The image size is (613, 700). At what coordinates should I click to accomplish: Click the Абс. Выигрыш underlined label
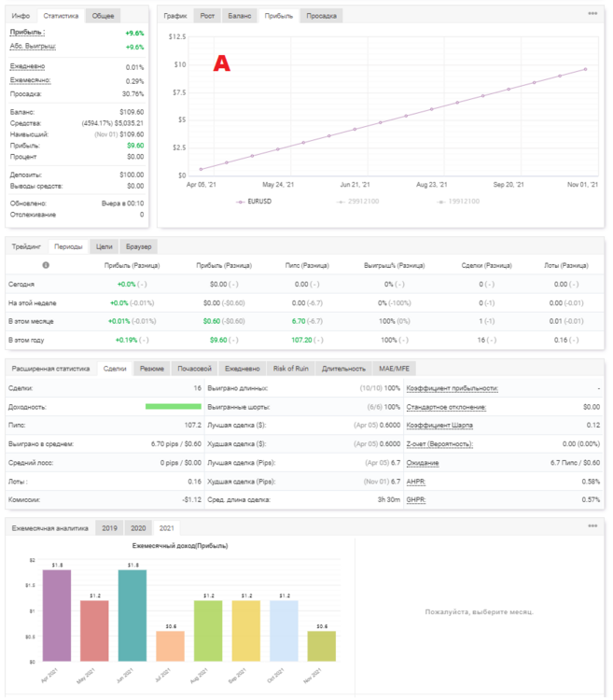[x=33, y=47]
